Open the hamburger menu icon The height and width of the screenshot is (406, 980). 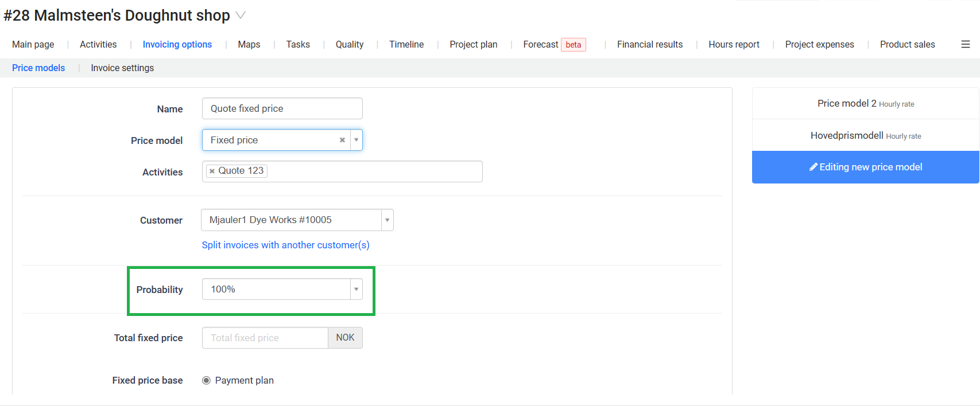click(966, 44)
